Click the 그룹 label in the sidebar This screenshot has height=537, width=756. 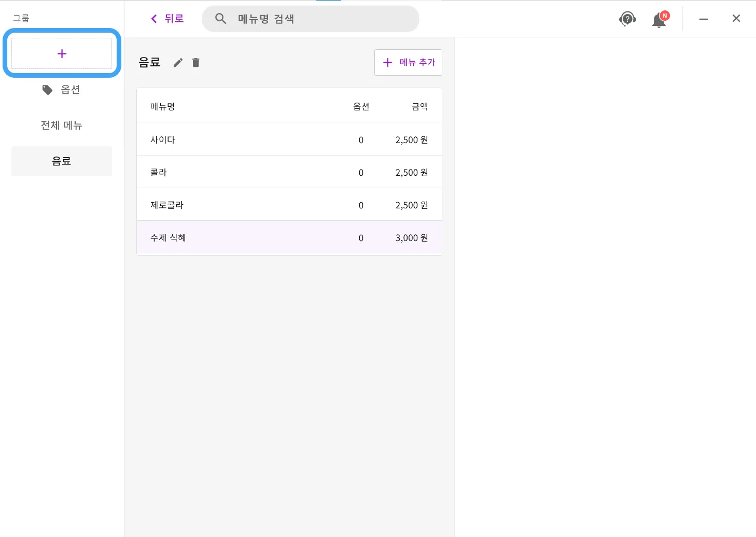21,18
